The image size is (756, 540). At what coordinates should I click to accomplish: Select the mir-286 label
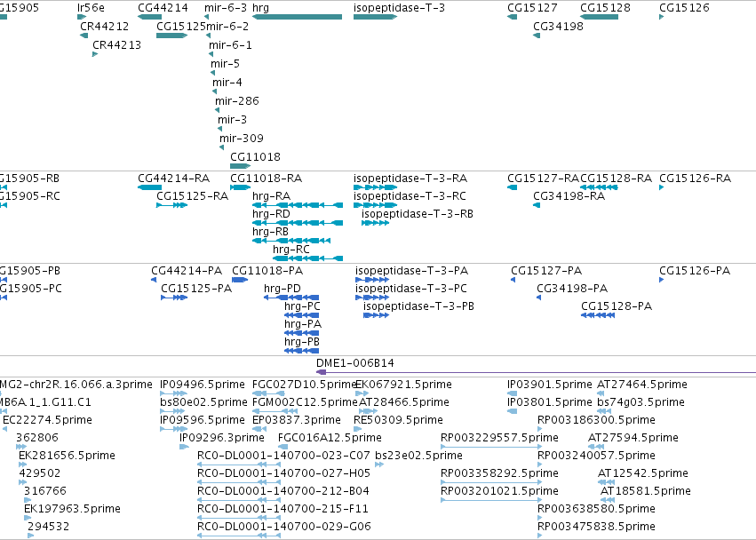tap(237, 100)
